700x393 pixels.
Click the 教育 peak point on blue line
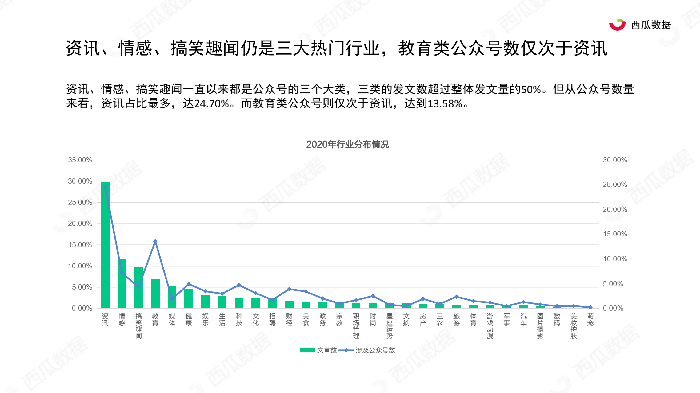[155, 241]
